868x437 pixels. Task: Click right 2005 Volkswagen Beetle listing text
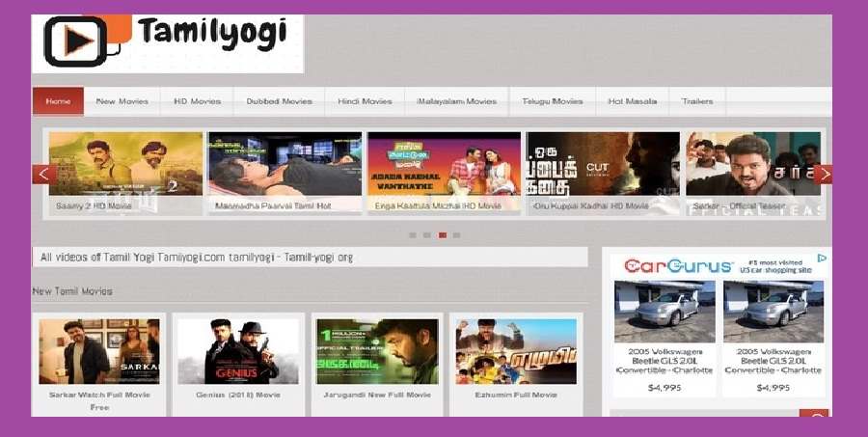pyautogui.click(x=773, y=361)
